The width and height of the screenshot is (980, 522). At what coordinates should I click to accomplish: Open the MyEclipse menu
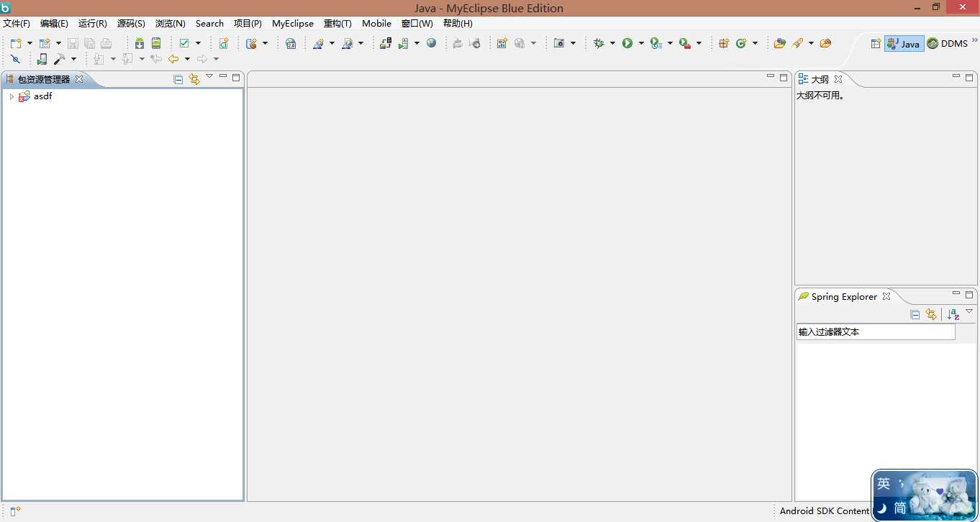[x=293, y=24]
